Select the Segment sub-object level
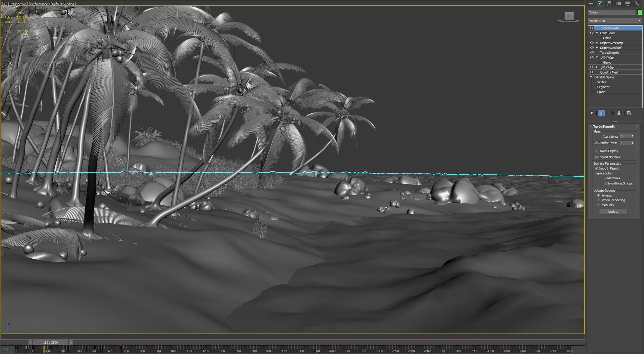 pyautogui.click(x=603, y=87)
